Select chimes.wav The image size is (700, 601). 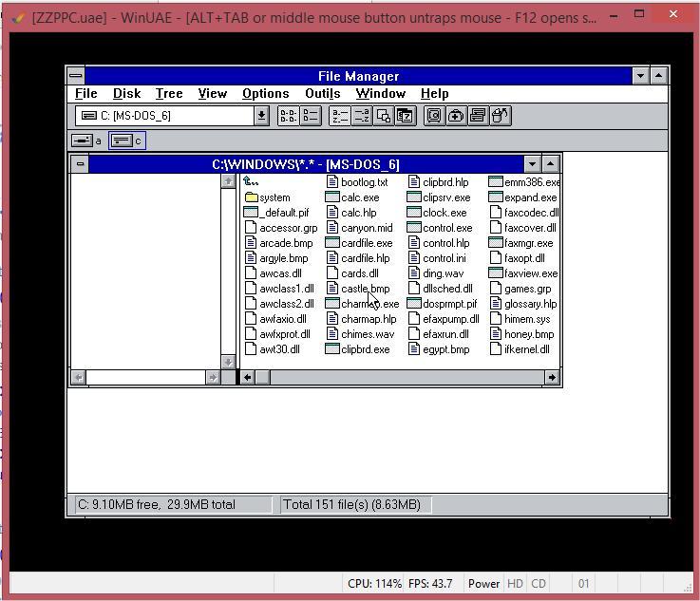(x=360, y=334)
